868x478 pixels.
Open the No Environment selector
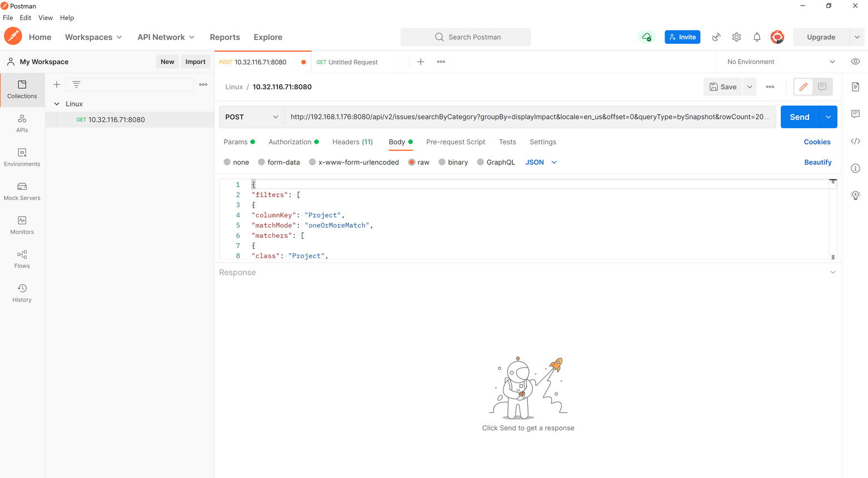click(781, 62)
